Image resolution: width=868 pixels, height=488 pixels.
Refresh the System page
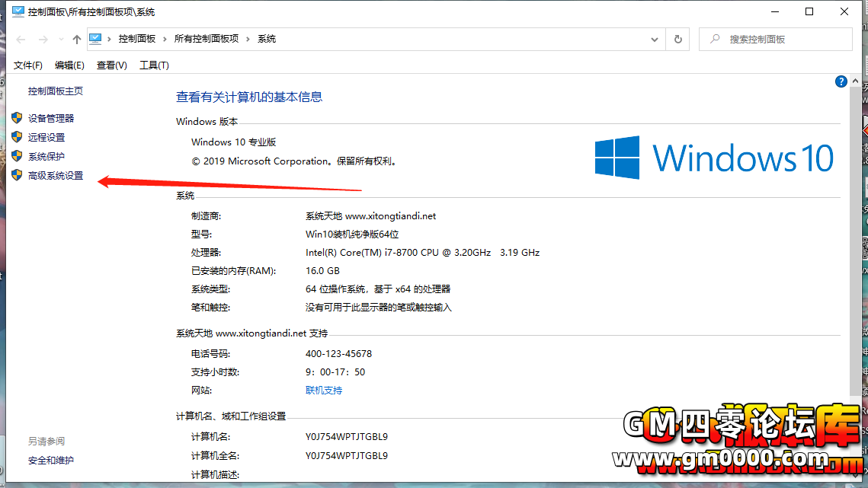point(677,40)
